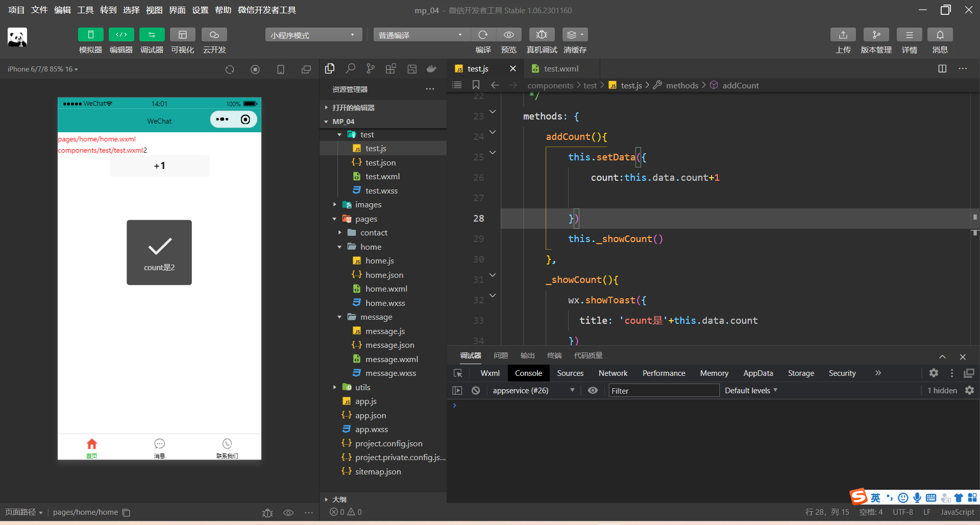The width and height of the screenshot is (980, 525).
Task: Switch to the test.wxml editor tab
Action: [560, 68]
